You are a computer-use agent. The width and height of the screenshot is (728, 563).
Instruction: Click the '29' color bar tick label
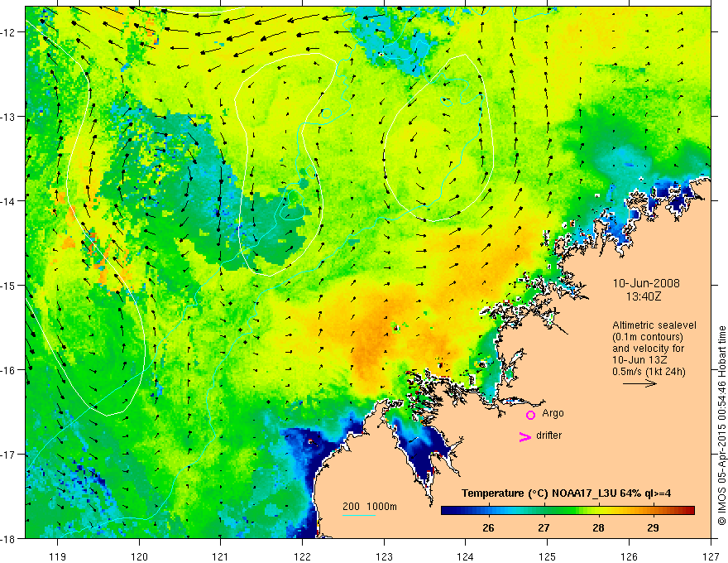653,527
